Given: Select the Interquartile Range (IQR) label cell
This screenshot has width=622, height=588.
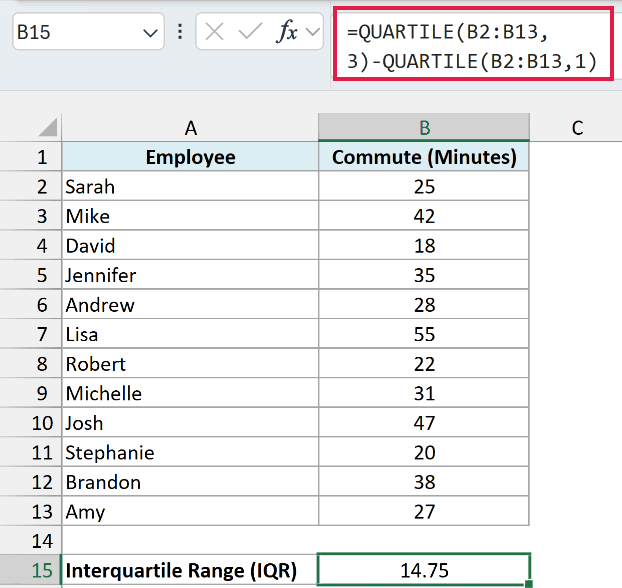Looking at the screenshot, I should [190, 570].
